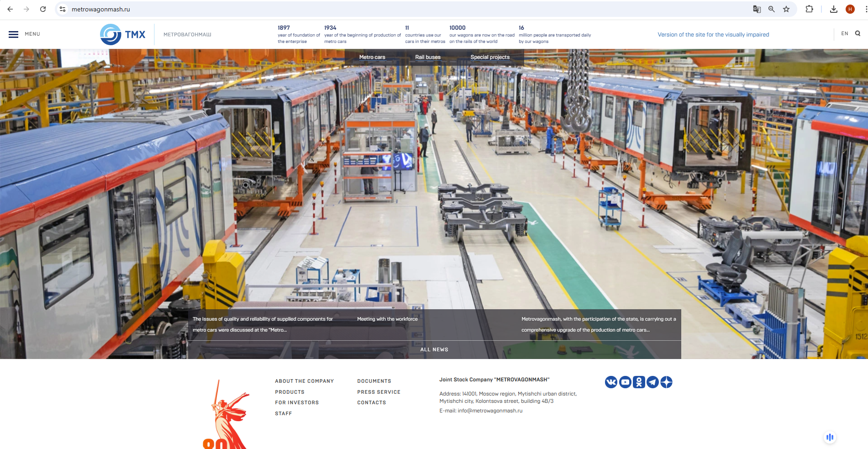Switch site language via EN
The height and width of the screenshot is (449, 868).
point(844,33)
